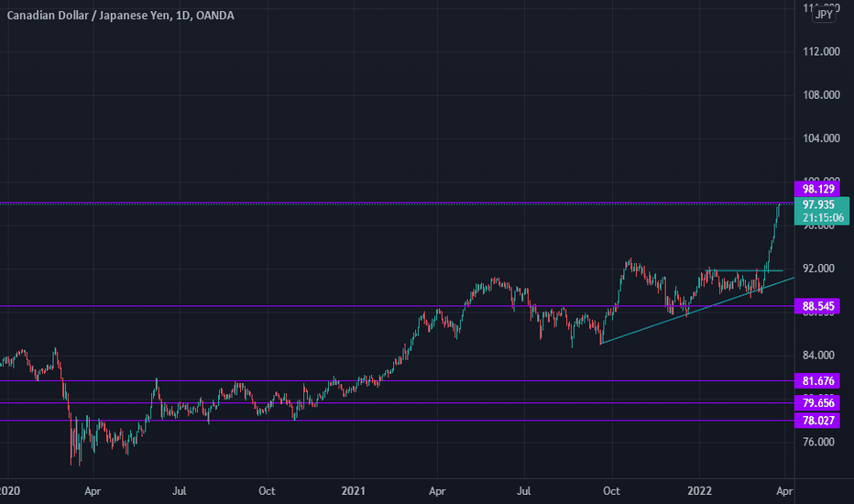854x504 pixels.
Task: Click the 104.000 price axis label
Action: click(x=821, y=138)
